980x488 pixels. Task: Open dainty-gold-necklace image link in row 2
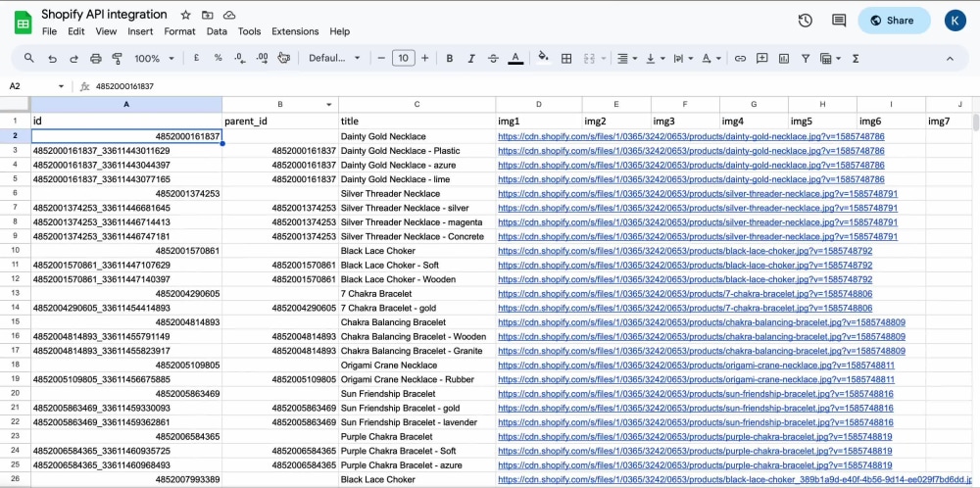(691, 136)
